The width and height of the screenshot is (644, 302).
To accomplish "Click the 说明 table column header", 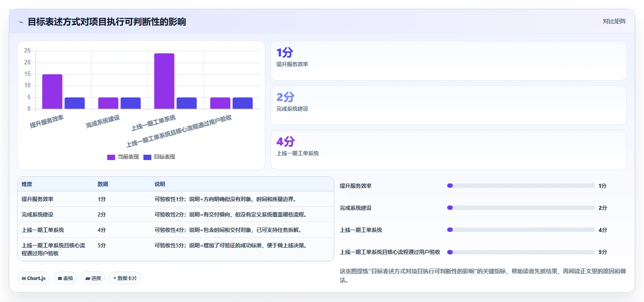I will (x=160, y=184).
